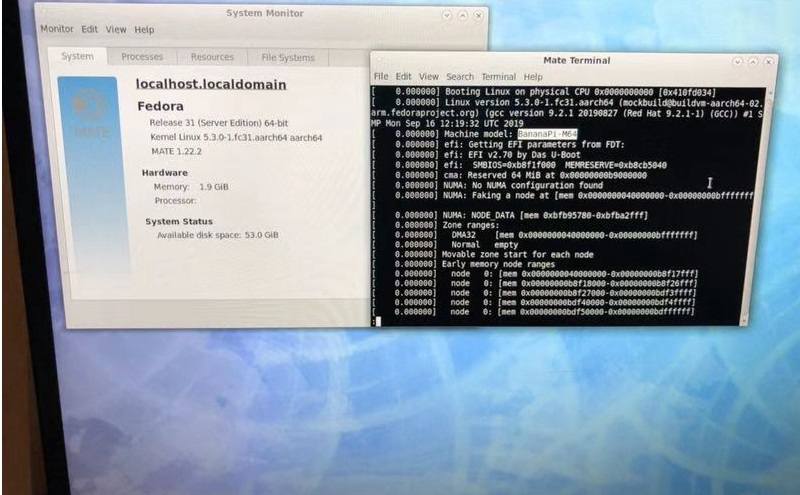Viewport: 800px width, 495px height.
Task: Close the Mate Terminal window
Action: click(768, 61)
